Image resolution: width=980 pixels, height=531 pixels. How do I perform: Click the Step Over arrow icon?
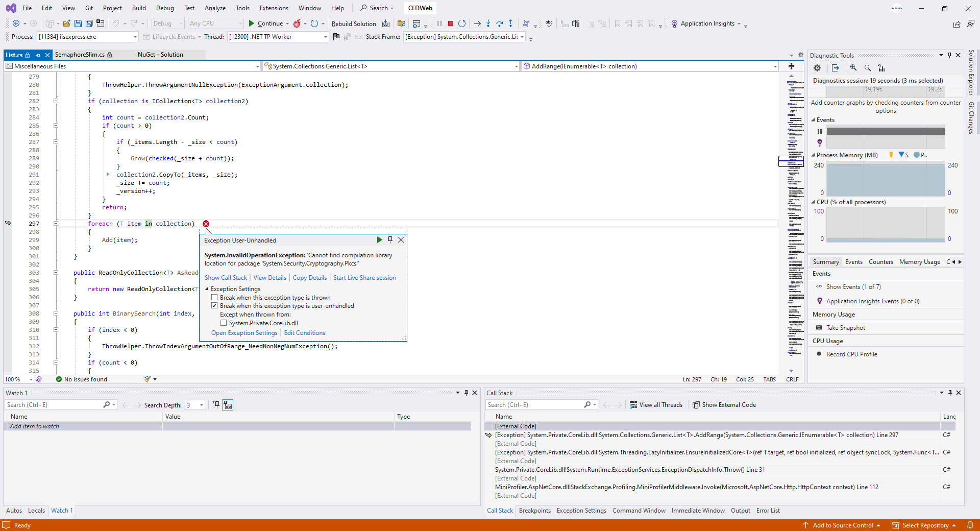(x=499, y=23)
